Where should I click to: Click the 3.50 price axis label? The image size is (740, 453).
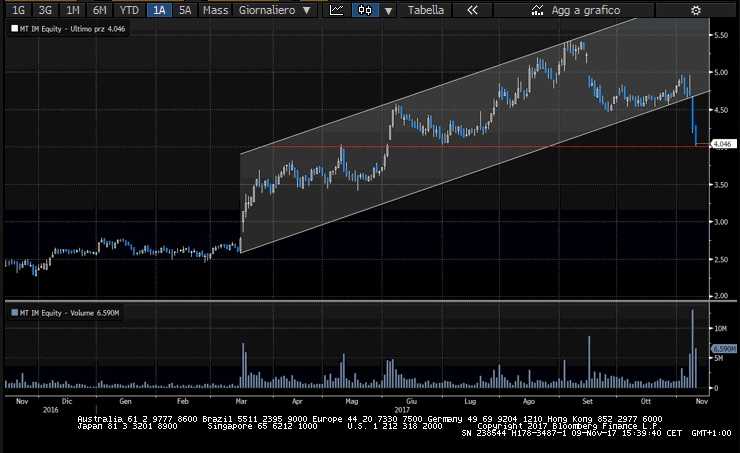click(x=721, y=185)
